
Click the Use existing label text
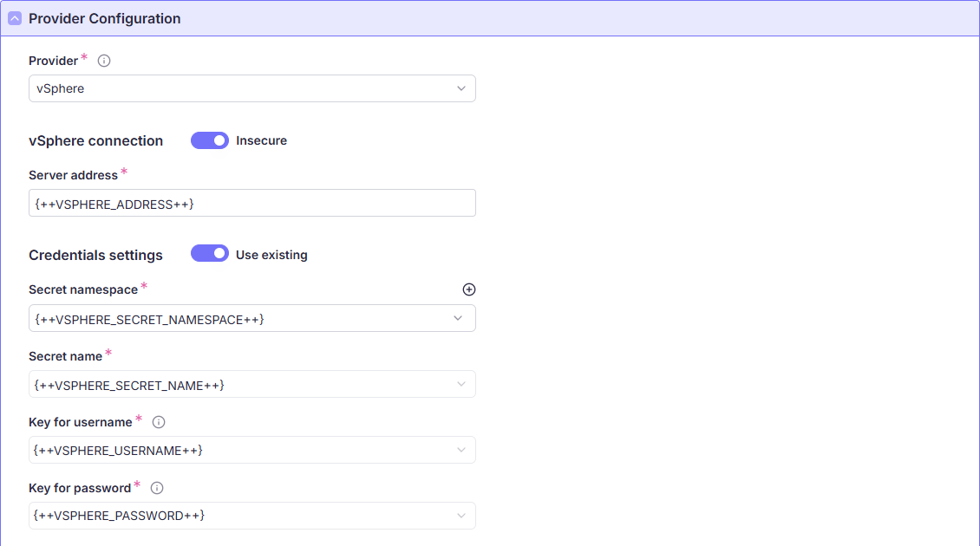[271, 255]
